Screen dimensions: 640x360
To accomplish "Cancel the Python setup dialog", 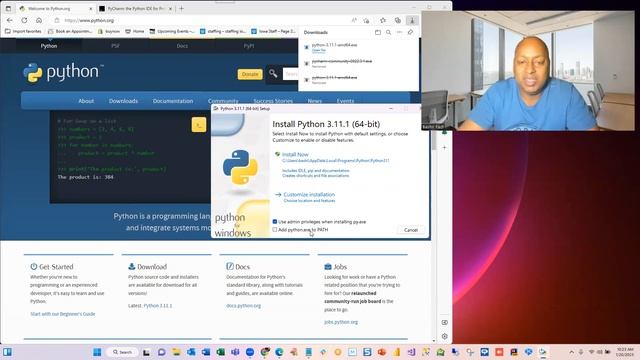I will 411,230.
